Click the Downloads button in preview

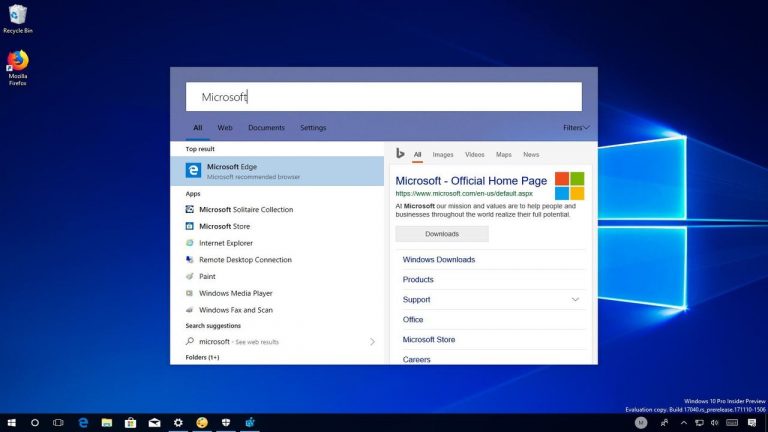click(442, 234)
